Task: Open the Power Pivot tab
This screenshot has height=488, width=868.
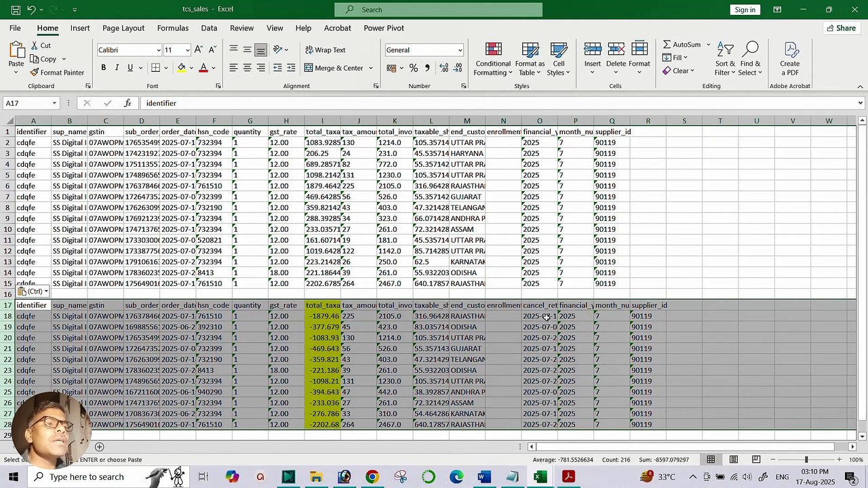Action: 384,28
